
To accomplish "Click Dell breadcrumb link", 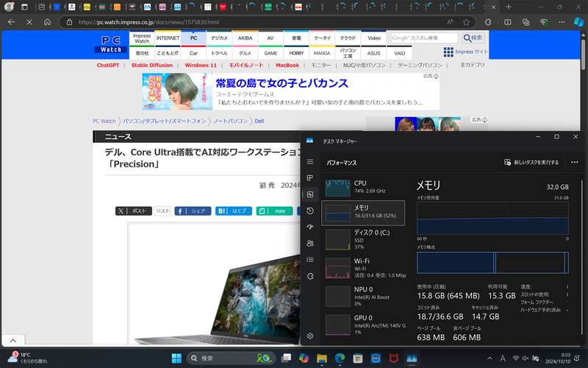I will click(259, 121).
